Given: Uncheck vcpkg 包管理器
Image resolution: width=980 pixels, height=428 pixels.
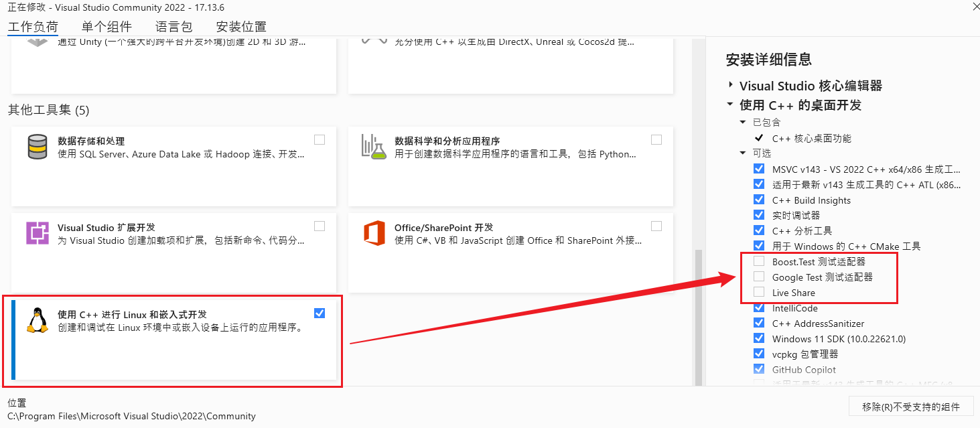Looking at the screenshot, I should pos(759,354).
